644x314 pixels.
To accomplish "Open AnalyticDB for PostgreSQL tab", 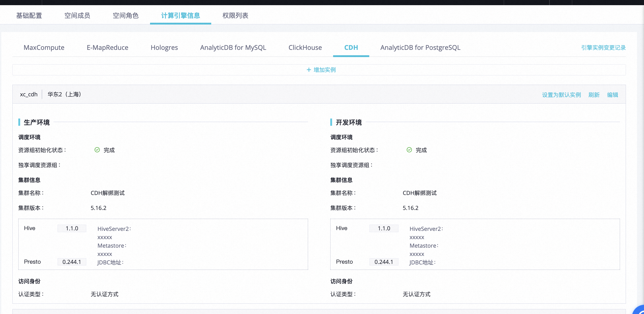I will tap(420, 48).
